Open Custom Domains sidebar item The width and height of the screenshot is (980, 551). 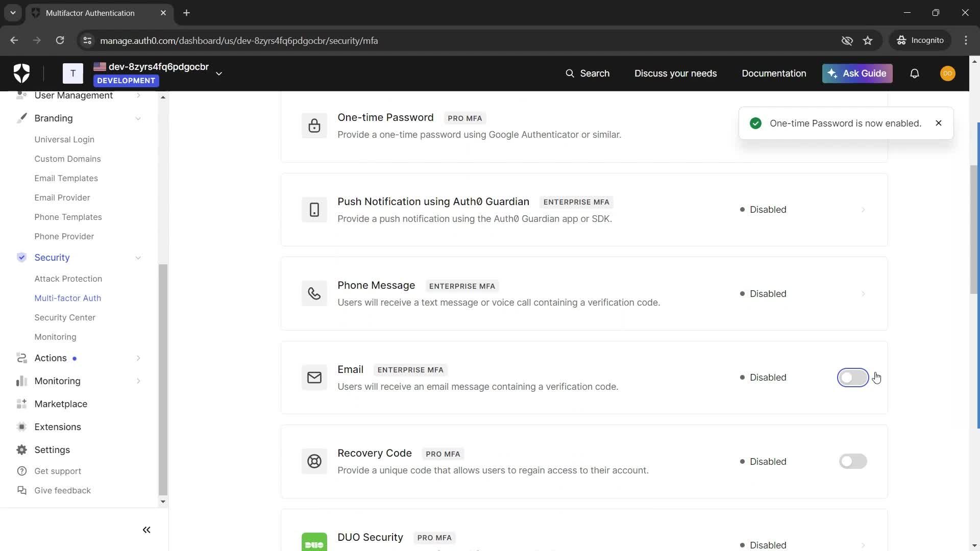(67, 159)
